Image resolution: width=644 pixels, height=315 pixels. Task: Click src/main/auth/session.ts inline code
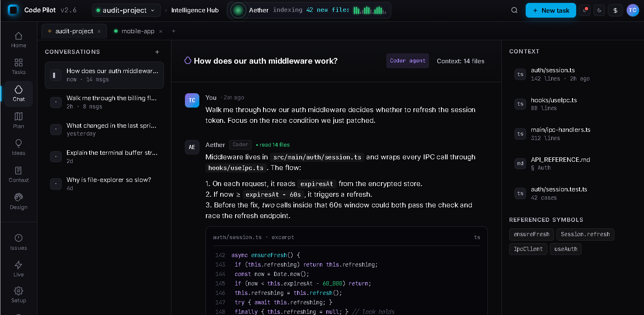coord(317,157)
